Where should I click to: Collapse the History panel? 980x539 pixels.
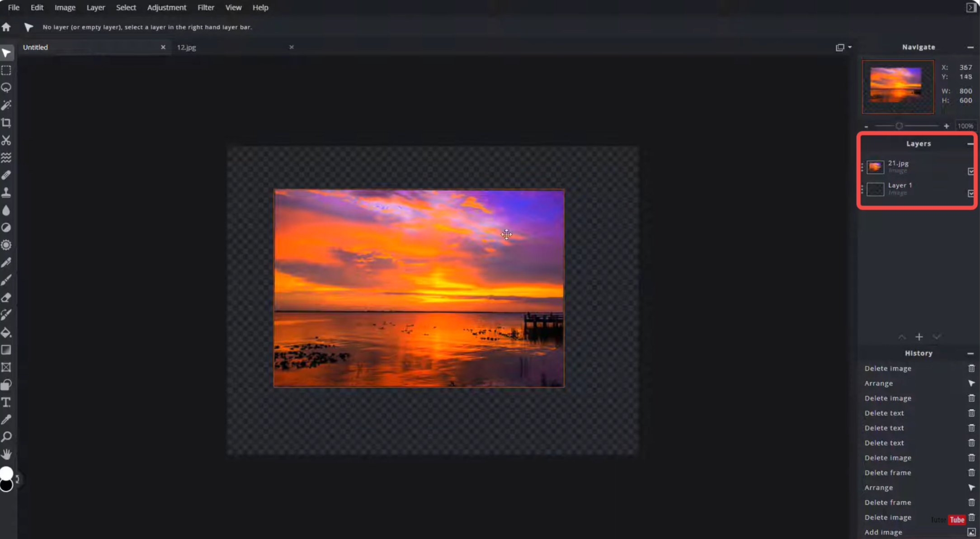click(971, 353)
